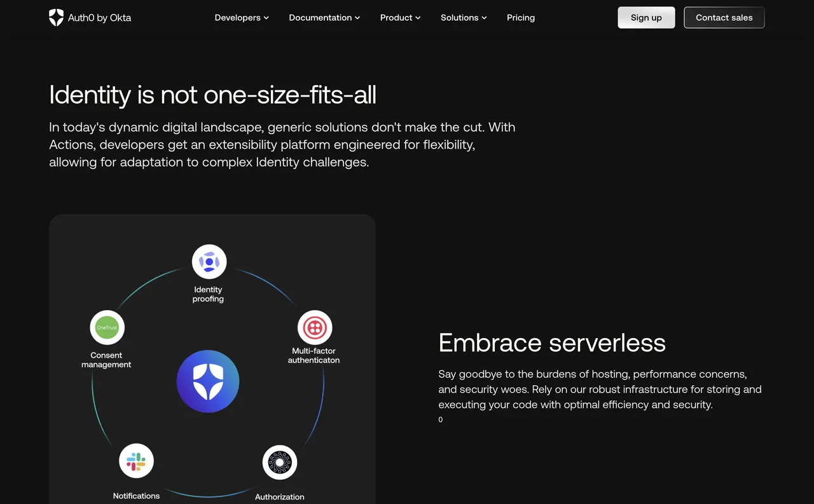Click the Embrace serverless heading
This screenshot has height=504, width=814.
pyautogui.click(x=551, y=343)
